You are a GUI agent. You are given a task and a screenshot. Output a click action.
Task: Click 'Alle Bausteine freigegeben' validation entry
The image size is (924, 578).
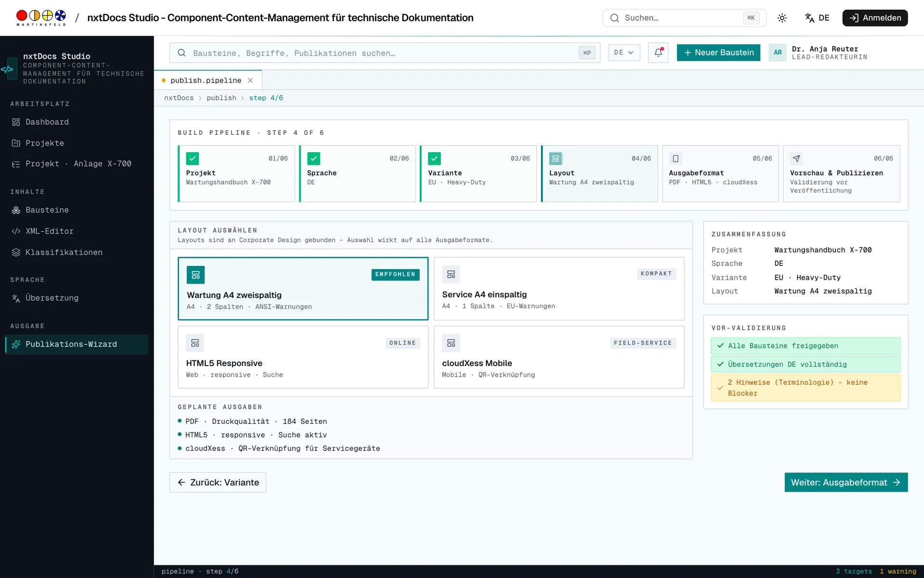tap(806, 346)
